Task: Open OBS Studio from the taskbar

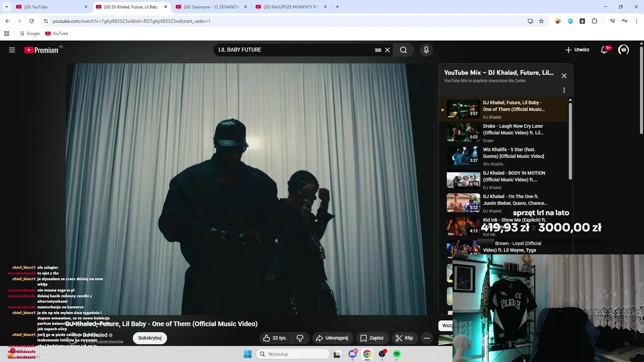Action: pyautogui.click(x=382, y=354)
